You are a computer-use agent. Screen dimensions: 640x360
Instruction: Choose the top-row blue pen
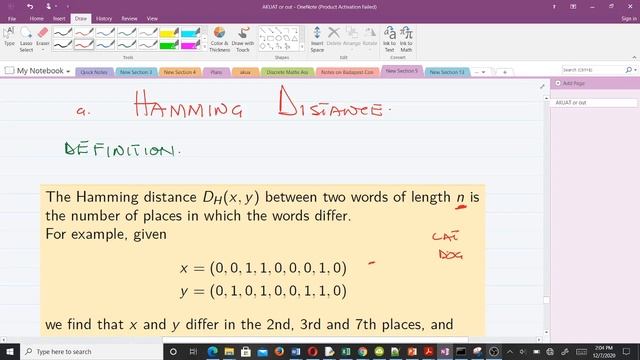(x=105, y=32)
